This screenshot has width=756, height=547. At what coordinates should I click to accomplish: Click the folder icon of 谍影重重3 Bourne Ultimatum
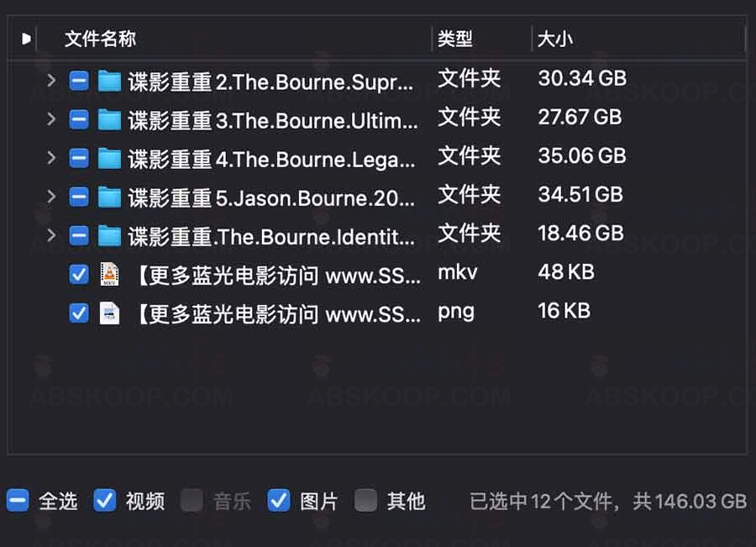[109, 119]
